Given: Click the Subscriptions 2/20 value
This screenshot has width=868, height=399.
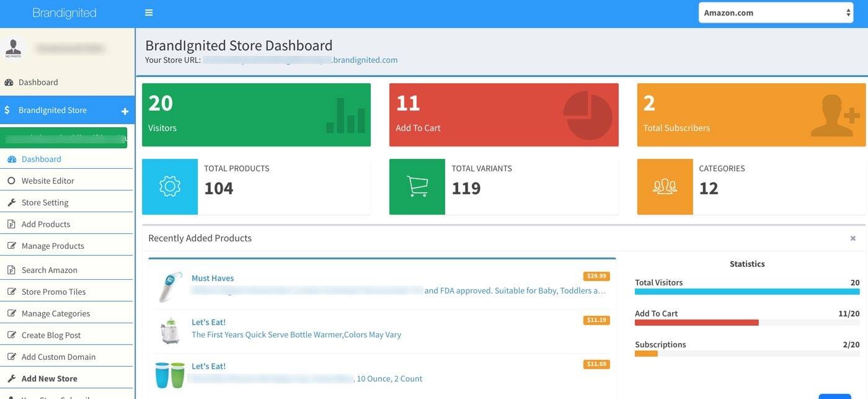Looking at the screenshot, I should coord(851,344).
